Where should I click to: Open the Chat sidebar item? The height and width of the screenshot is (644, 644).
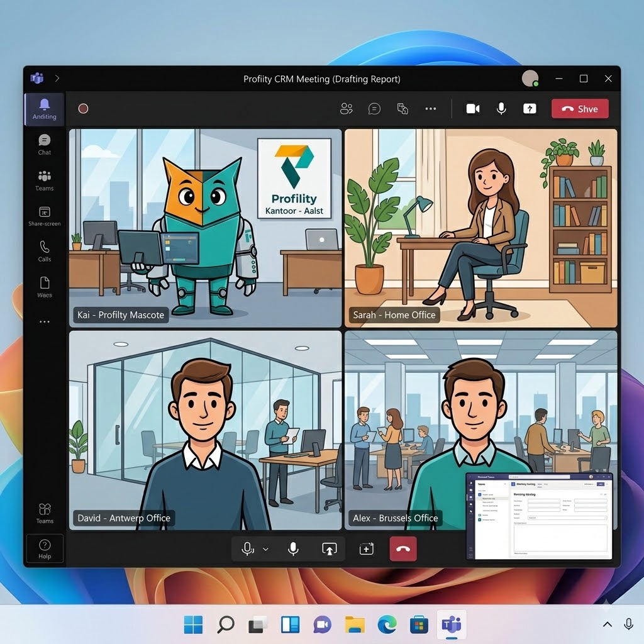tap(45, 145)
